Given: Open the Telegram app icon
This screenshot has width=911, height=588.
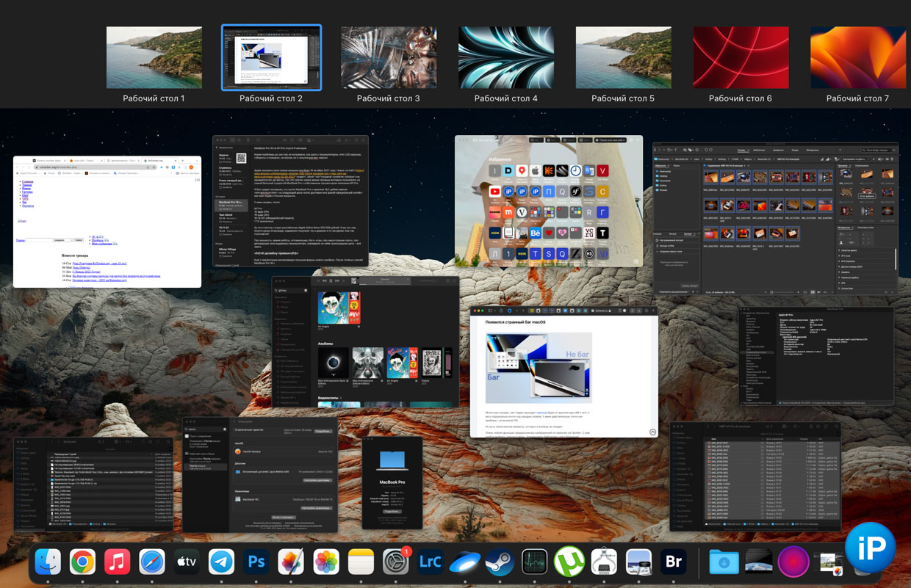Looking at the screenshot, I should click(x=221, y=562).
